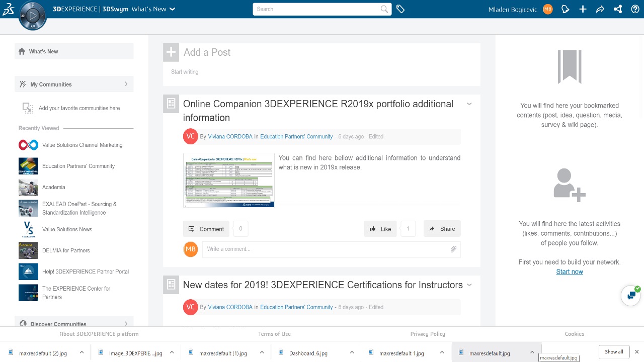Open the social network icon in header
This screenshot has width=644, height=362.
click(x=618, y=9)
